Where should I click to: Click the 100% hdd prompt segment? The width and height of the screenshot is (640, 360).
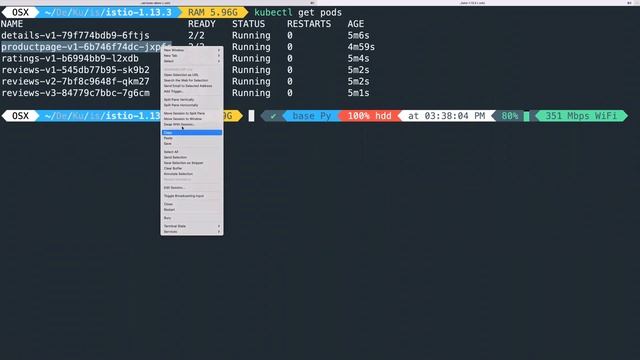[369, 116]
